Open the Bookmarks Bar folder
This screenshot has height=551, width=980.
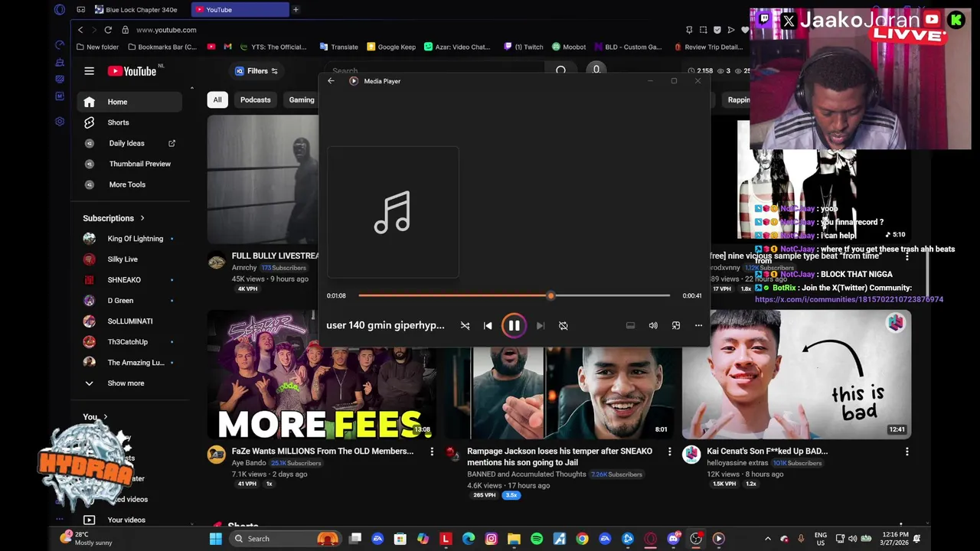pos(162,47)
